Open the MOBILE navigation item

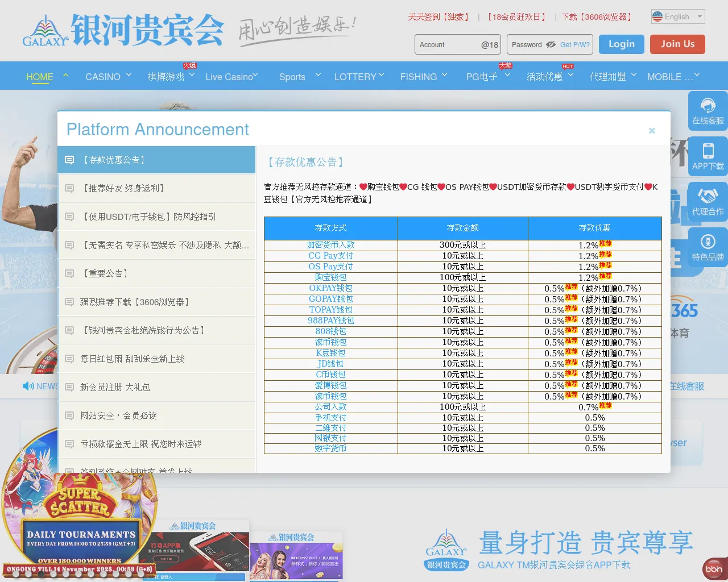click(x=669, y=77)
